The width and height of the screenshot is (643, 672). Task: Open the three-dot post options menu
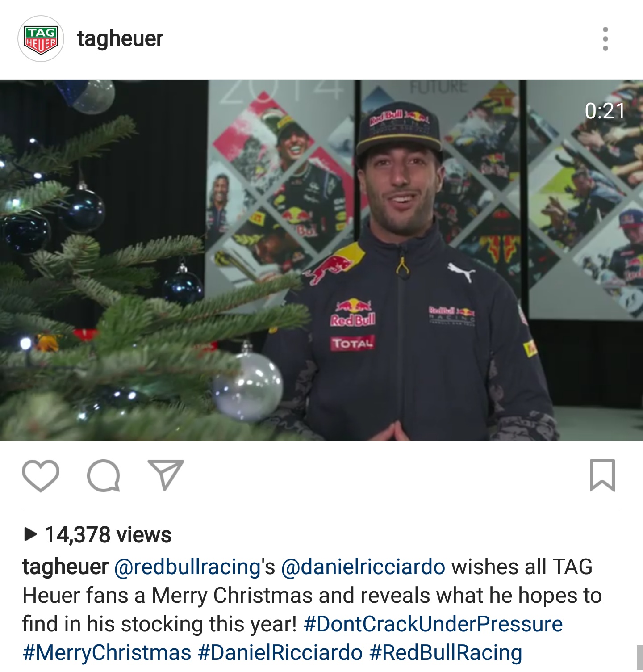tap(605, 39)
